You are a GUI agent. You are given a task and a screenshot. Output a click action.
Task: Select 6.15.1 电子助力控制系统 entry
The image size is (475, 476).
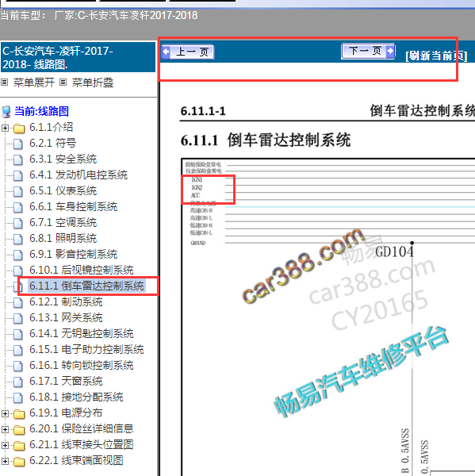point(86,349)
